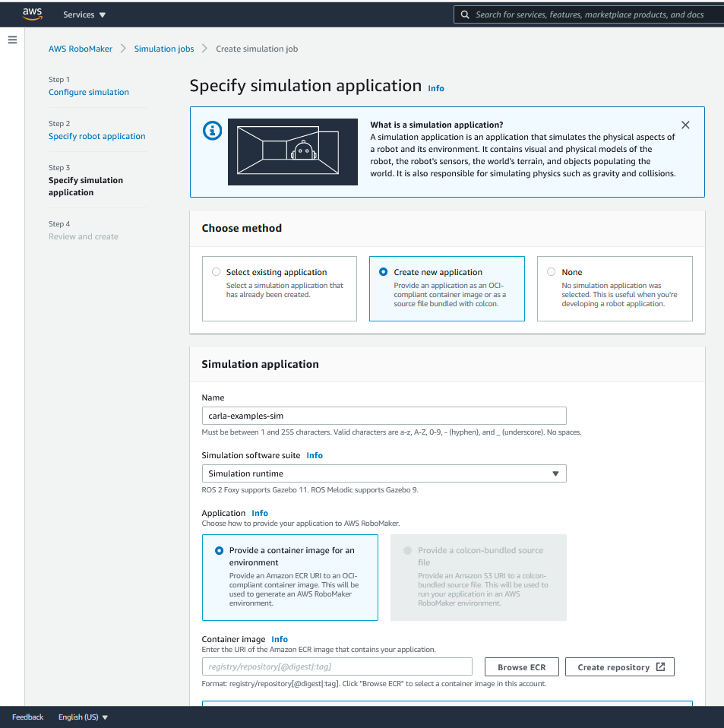Click Step 3 Specify simulation application

pyautogui.click(x=86, y=186)
